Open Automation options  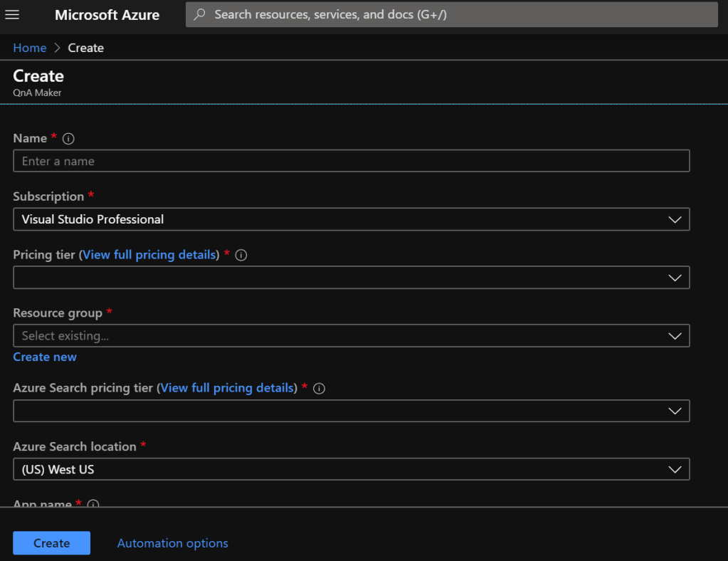(x=172, y=543)
